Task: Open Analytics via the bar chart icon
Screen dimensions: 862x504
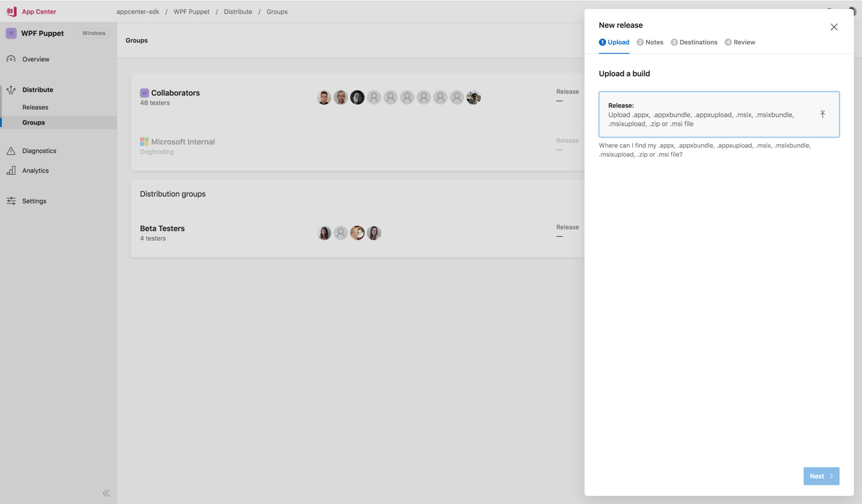Action: [11, 170]
